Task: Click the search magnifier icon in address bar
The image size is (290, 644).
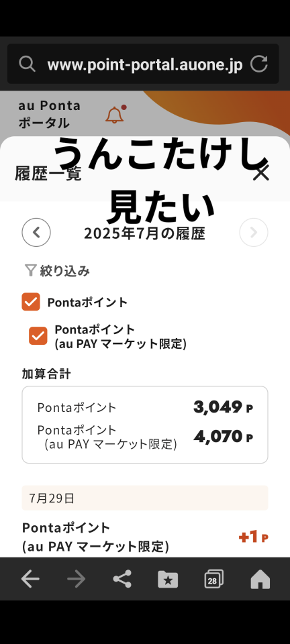Action: 27,64
